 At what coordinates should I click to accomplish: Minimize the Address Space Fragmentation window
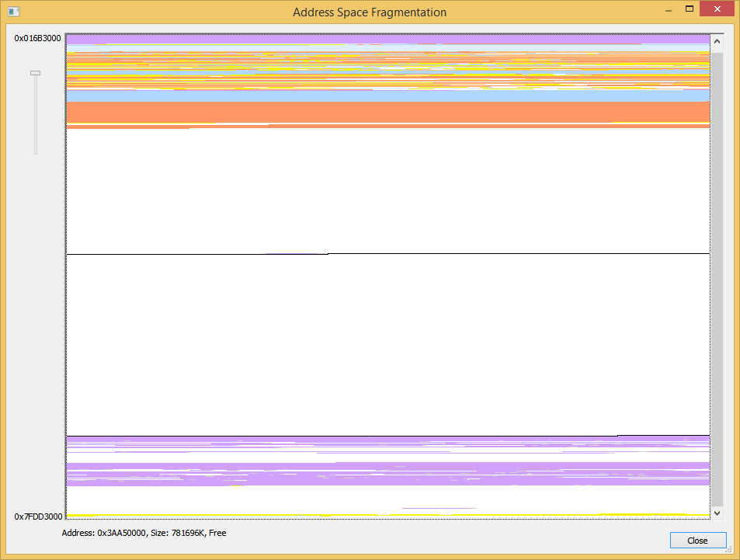click(666, 9)
